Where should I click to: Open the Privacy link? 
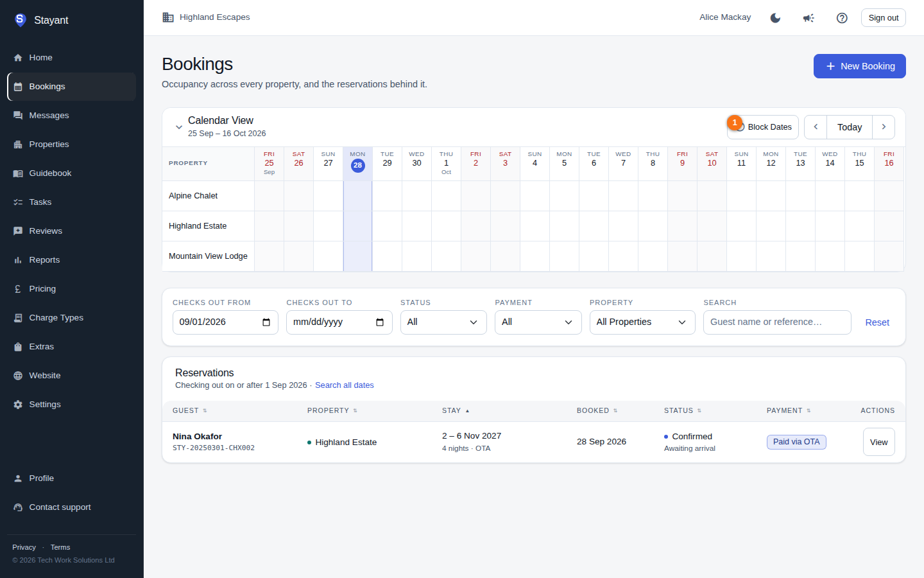tap(24, 548)
